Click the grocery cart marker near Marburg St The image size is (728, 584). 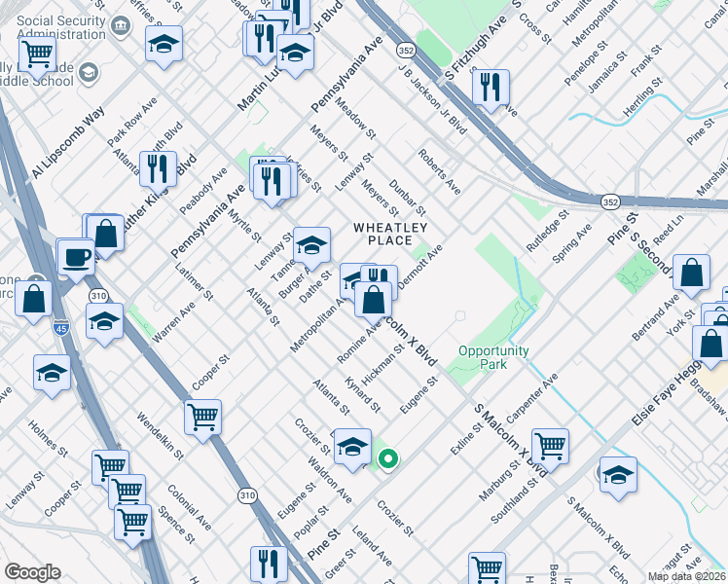tap(550, 447)
